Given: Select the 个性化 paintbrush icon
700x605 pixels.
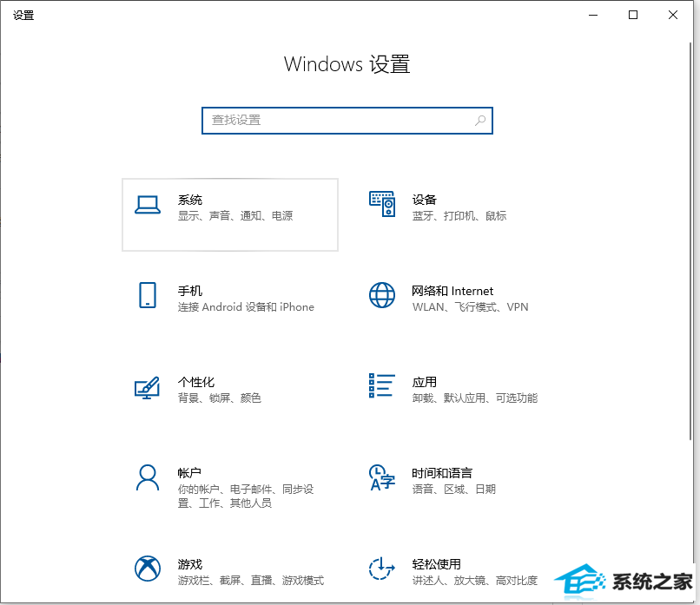Looking at the screenshot, I should click(148, 388).
